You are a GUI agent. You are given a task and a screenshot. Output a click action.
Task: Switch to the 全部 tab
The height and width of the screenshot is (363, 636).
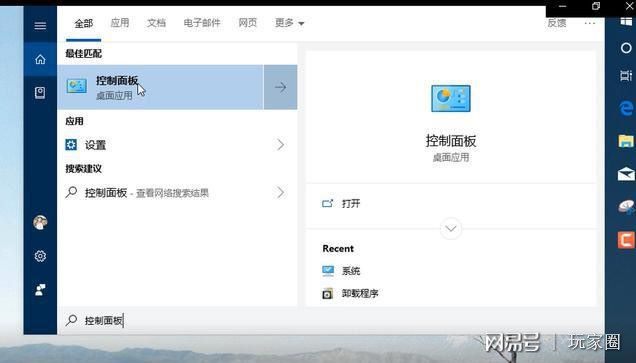(x=84, y=24)
